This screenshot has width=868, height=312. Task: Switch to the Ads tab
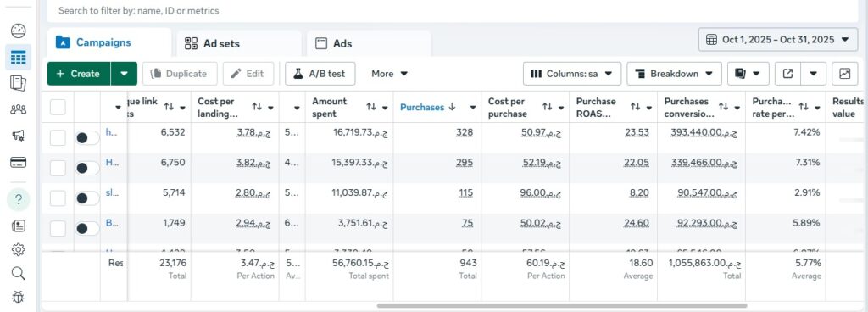[x=369, y=44]
